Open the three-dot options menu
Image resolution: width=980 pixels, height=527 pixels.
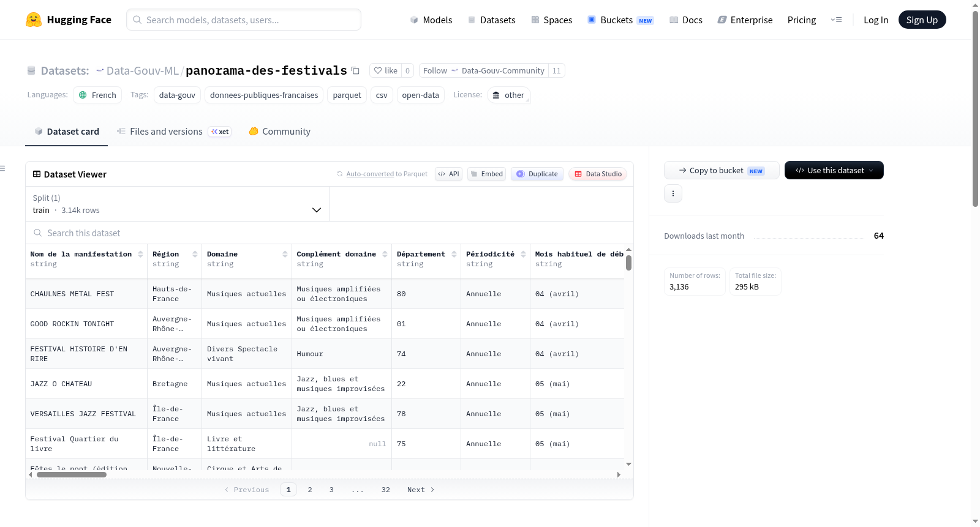click(x=673, y=193)
